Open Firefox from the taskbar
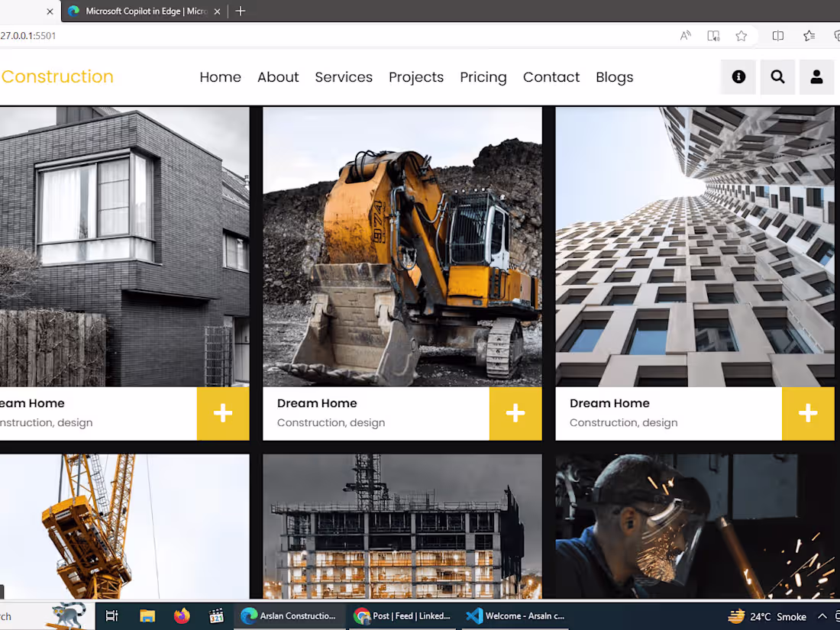This screenshot has height=630, width=840. pos(182,615)
